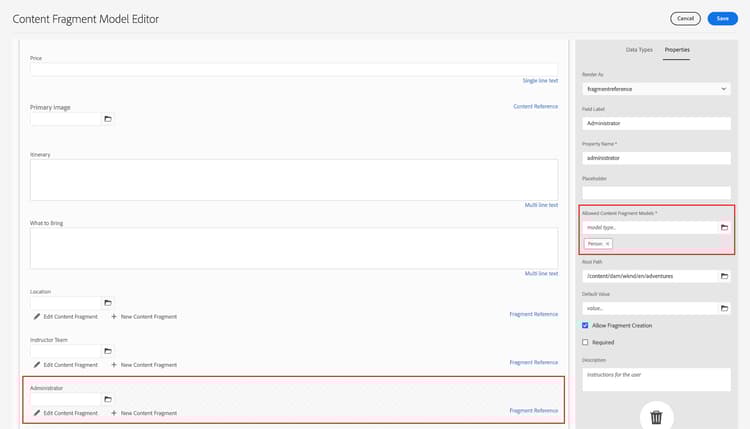
Task: Browse folder for Instructor Team field
Action: 108,351
